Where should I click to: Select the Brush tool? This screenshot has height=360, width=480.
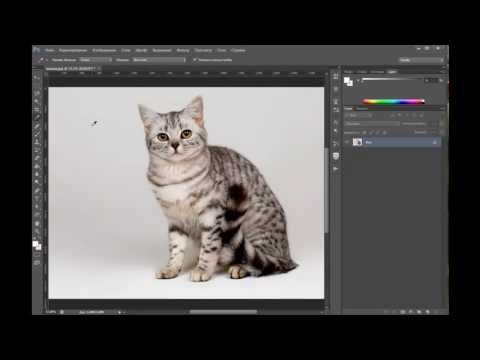tap(37, 134)
